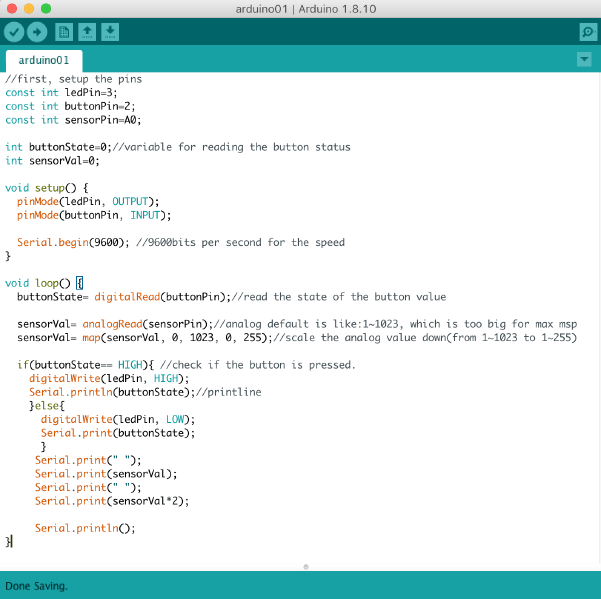
Task: Place cursor on 'sensorPin=A0;' declaration
Action: (103, 120)
